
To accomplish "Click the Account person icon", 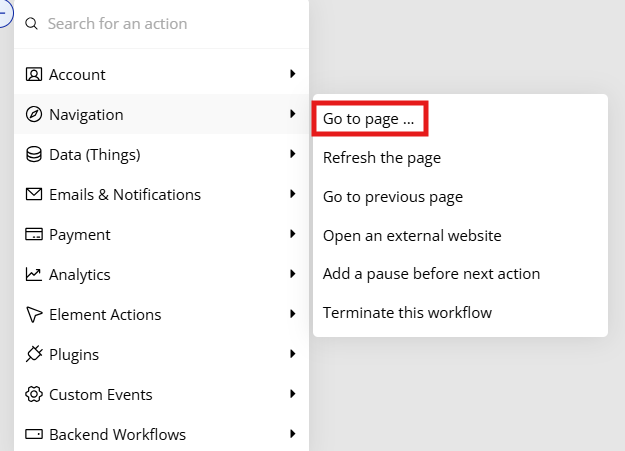I will [x=33, y=75].
